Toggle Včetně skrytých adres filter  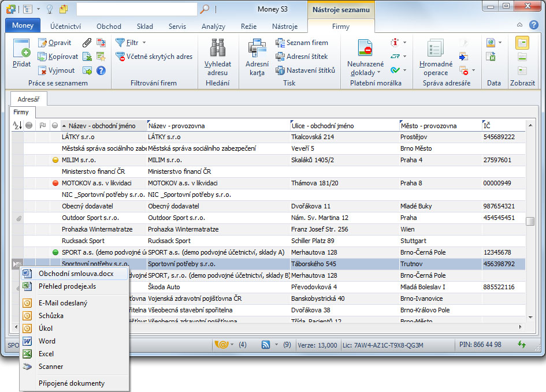154,57
